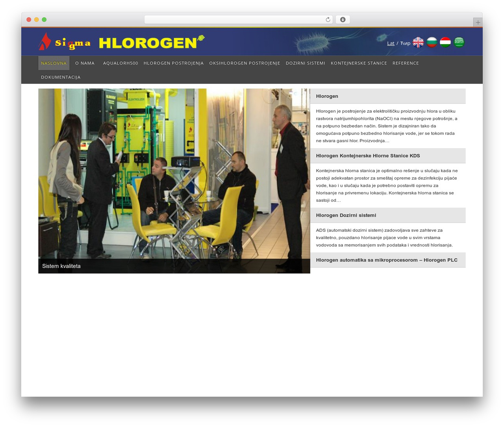Screen dimensions: 504x427
Task: Open Oksihlorogen Postrojenje menu item
Action: click(245, 63)
